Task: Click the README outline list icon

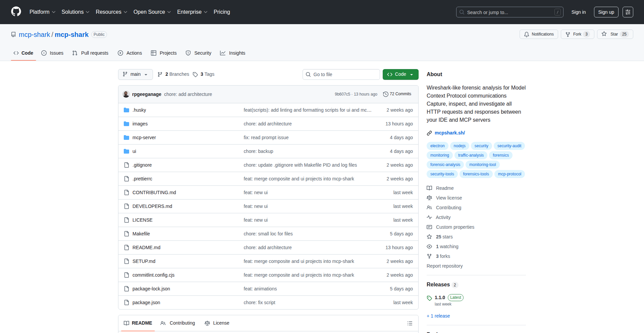Action: [x=410, y=323]
